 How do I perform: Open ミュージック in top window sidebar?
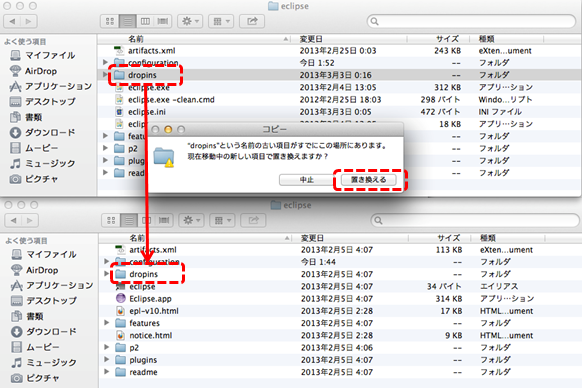(x=43, y=163)
